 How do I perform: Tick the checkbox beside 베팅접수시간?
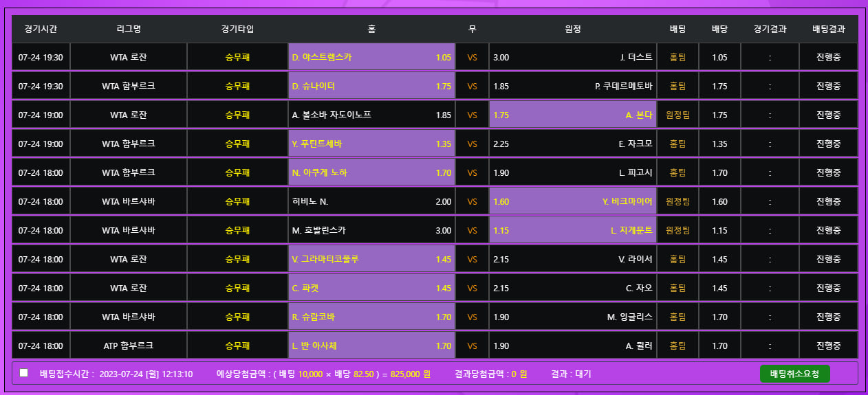click(24, 373)
